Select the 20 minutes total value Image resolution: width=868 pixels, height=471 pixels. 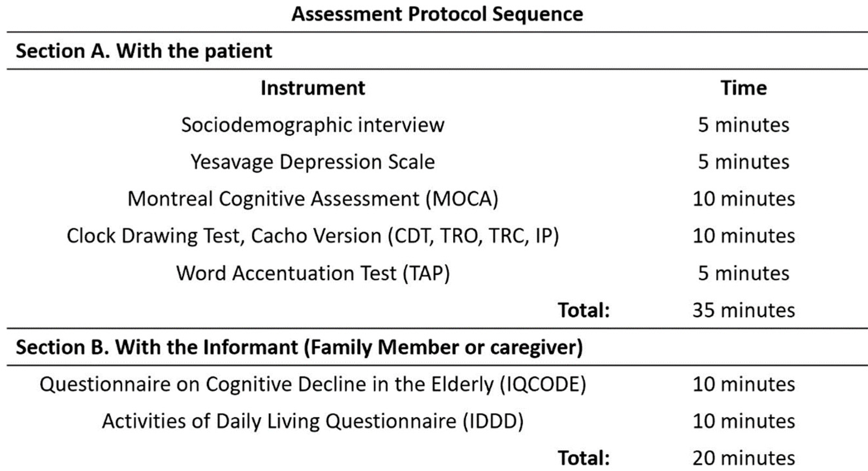[x=744, y=459]
